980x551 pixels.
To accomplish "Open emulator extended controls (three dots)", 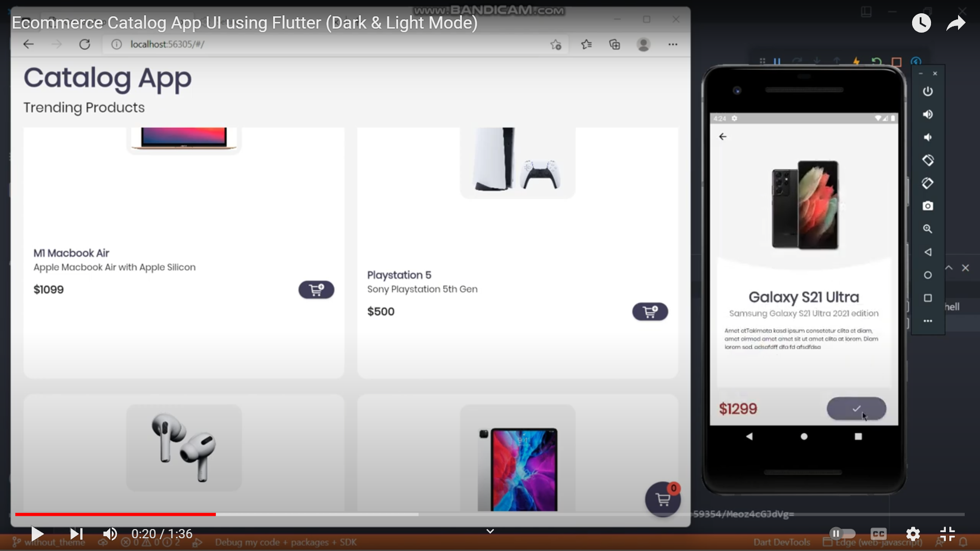I will click(x=928, y=321).
